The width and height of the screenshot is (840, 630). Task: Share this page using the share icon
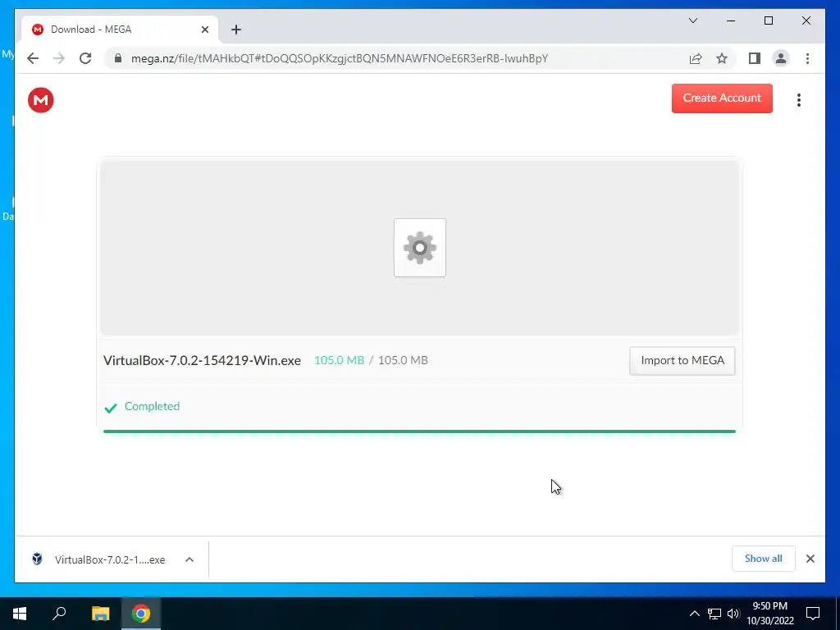tap(696, 58)
